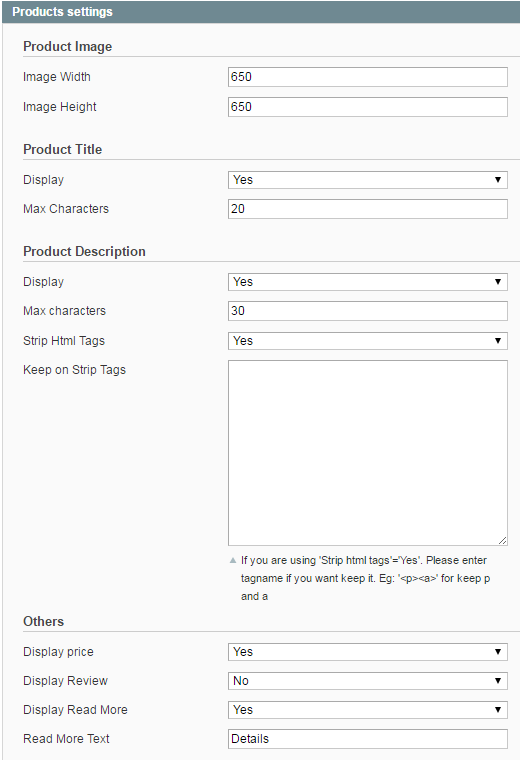Open the Display Review dropdown
Image resolution: width=520 pixels, height=760 pixels.
click(x=368, y=681)
